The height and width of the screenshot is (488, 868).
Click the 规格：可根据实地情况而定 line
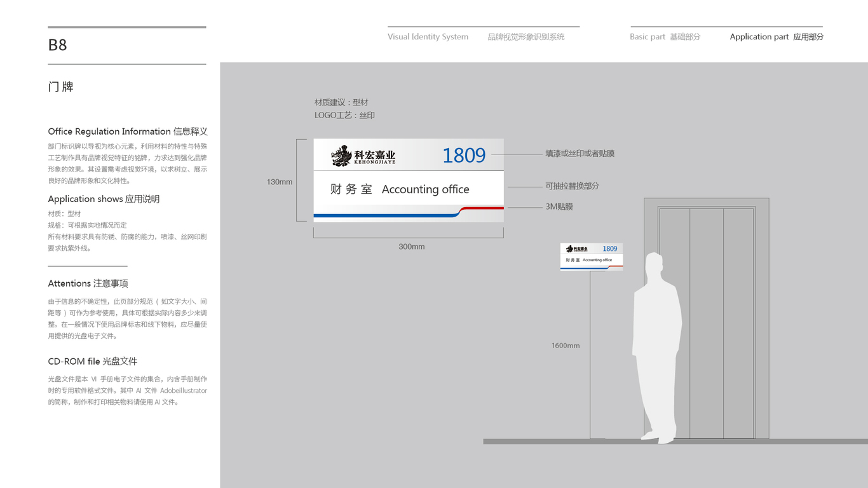pos(88,226)
